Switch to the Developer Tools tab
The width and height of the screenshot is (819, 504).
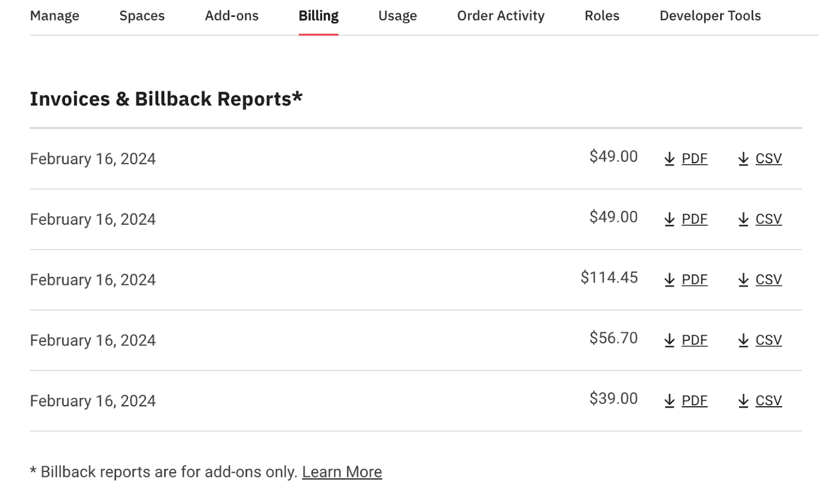click(x=710, y=16)
